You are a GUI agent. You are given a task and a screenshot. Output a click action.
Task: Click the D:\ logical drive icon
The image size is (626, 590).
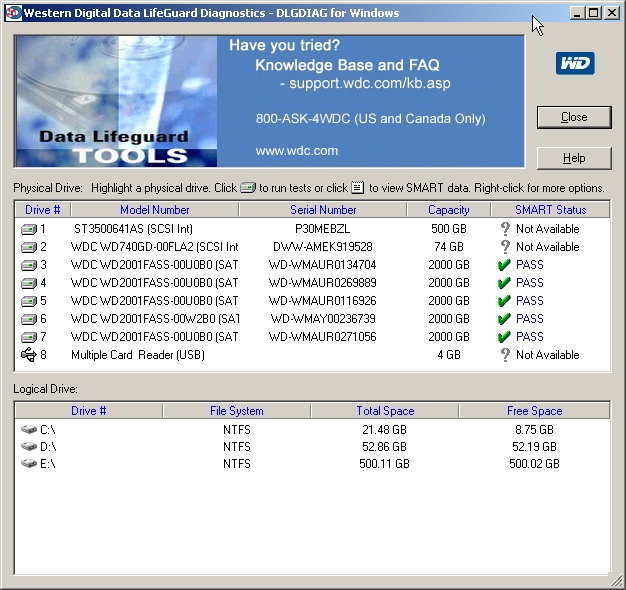pos(29,446)
